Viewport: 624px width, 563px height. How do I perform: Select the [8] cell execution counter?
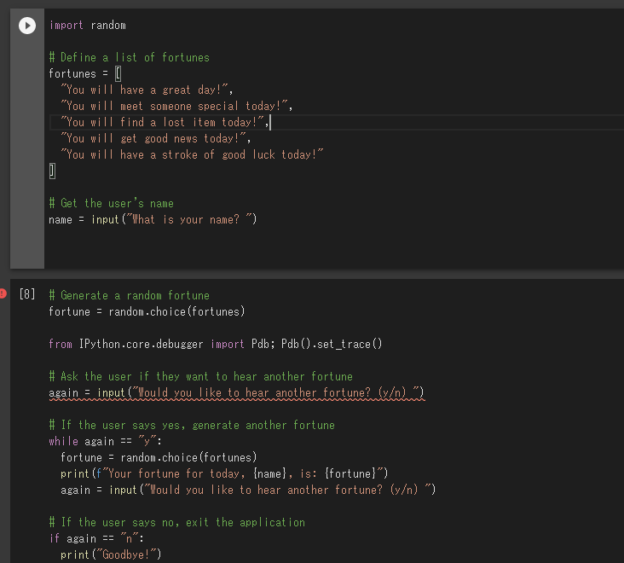[x=27, y=294]
